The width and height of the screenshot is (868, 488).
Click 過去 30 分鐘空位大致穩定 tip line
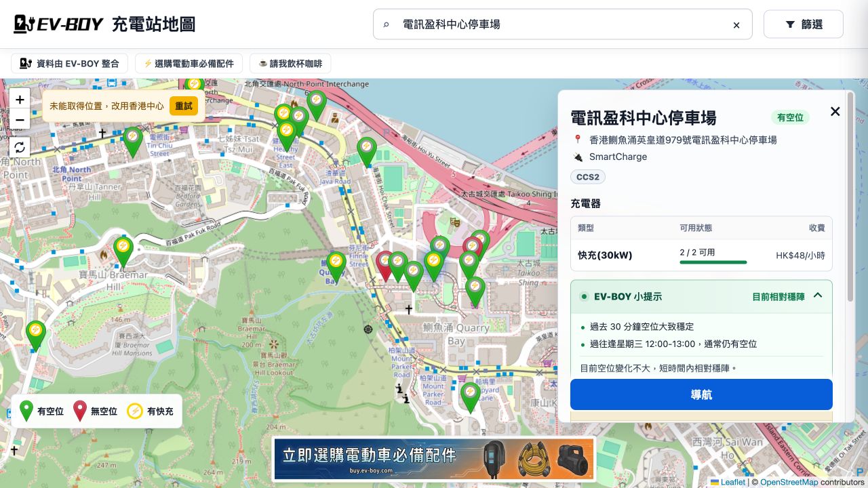(642, 327)
